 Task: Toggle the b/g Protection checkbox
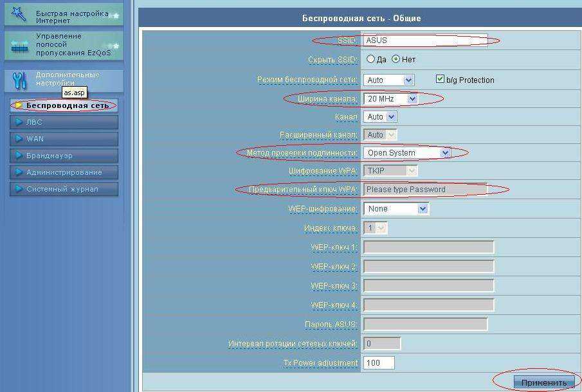(440, 79)
